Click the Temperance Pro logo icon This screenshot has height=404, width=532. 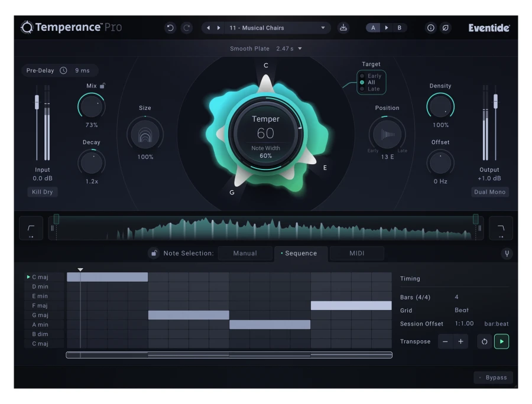(x=27, y=27)
